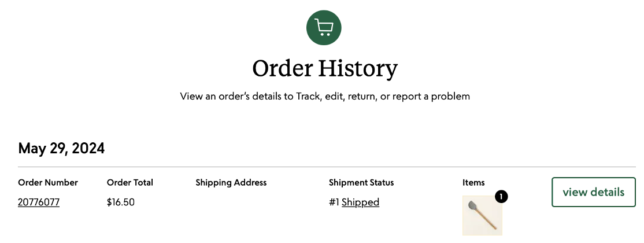
Task: Click the item count badge showing 1
Action: click(501, 197)
